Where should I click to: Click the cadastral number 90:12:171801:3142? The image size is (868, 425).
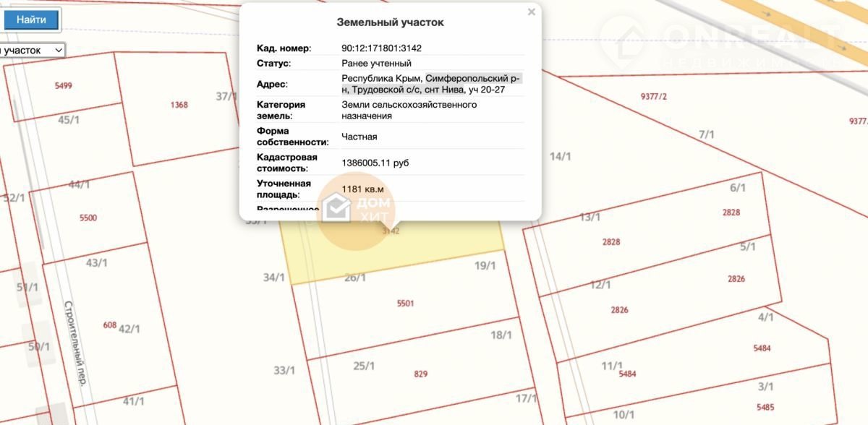tap(381, 48)
